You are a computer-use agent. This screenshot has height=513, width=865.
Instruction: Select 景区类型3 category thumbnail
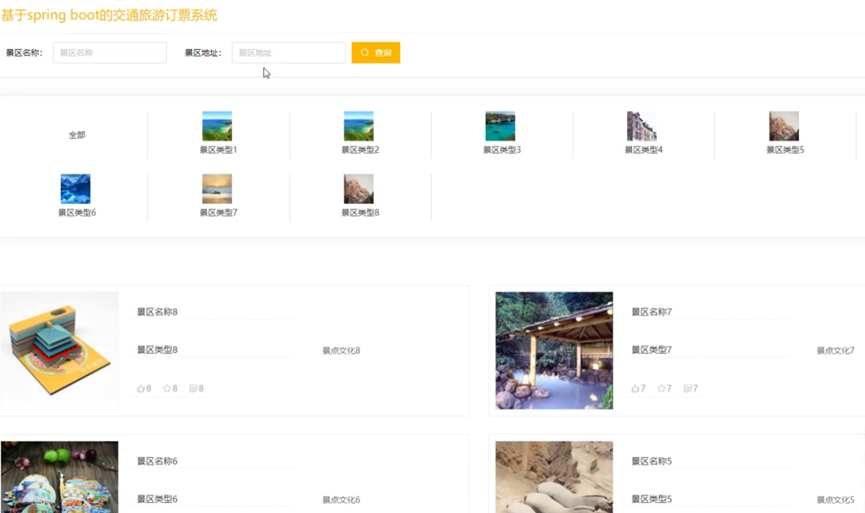(x=500, y=126)
